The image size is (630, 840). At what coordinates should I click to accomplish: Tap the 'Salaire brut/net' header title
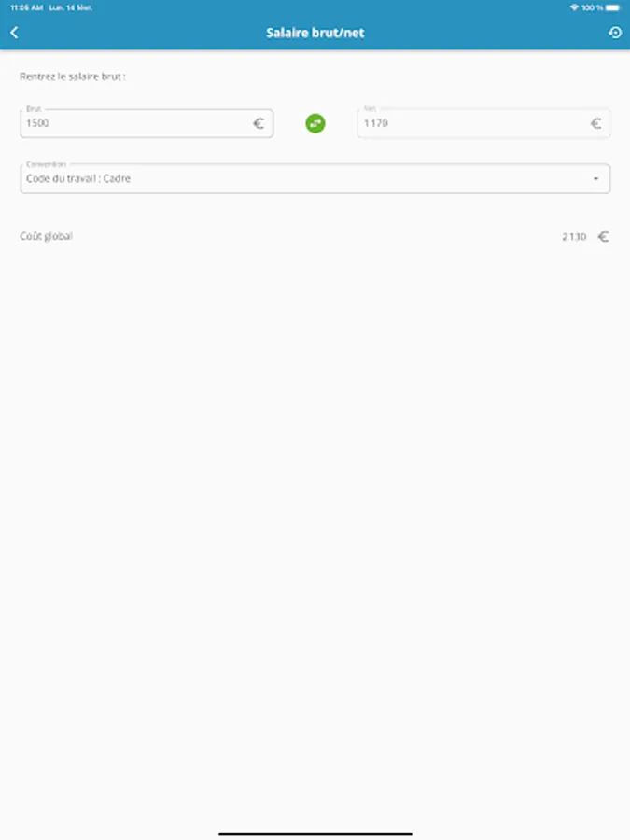click(315, 33)
